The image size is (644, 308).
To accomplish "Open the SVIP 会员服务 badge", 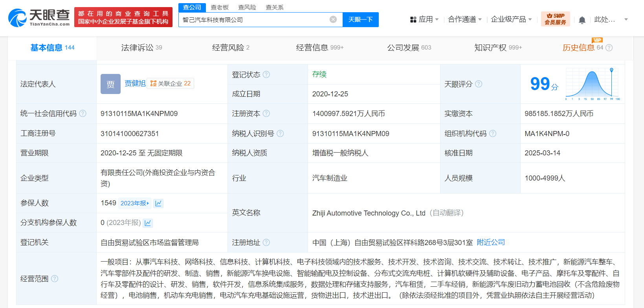I will coord(555,19).
